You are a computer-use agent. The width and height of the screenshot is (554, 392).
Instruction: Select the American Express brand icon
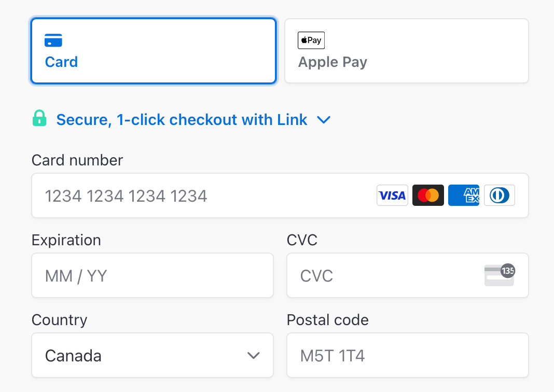(x=463, y=195)
